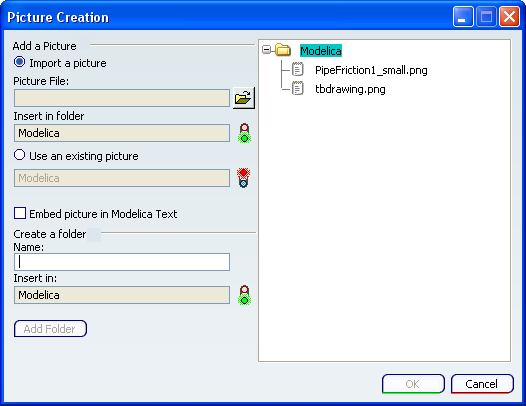Click the OK button
Screen dimensions: 526x406
click(413, 384)
